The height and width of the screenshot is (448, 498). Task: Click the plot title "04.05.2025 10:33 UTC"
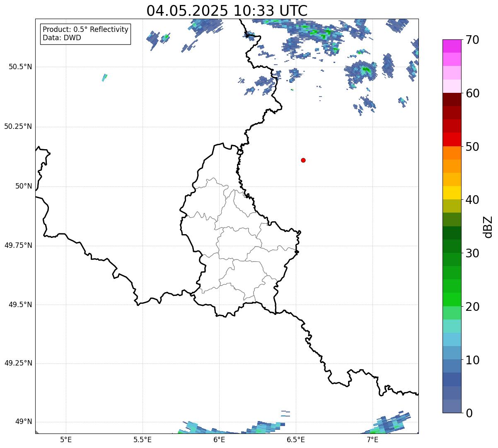coord(227,11)
